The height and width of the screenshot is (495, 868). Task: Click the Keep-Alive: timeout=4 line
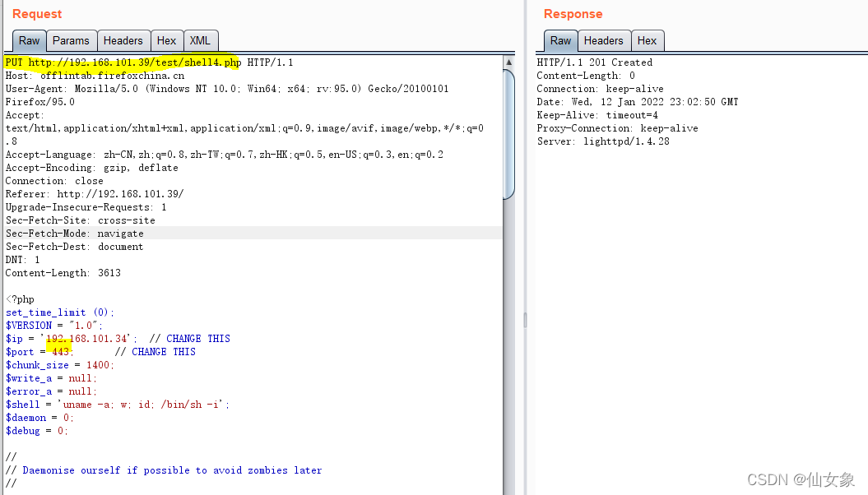pos(597,115)
